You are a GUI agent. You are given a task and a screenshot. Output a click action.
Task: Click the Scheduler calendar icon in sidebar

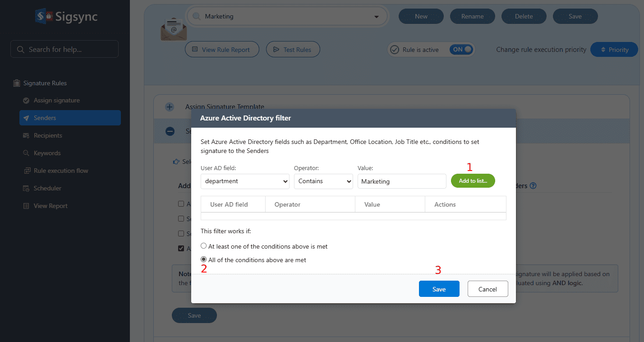(26, 189)
